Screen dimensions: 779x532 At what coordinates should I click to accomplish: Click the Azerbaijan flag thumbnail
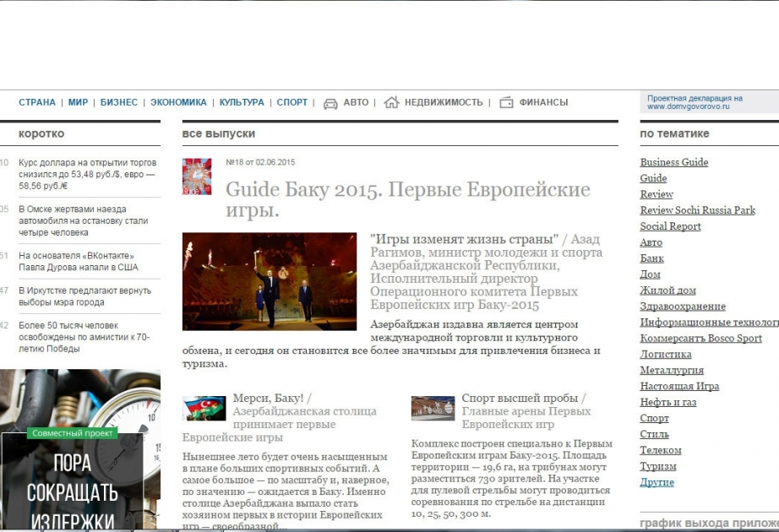[x=204, y=409]
